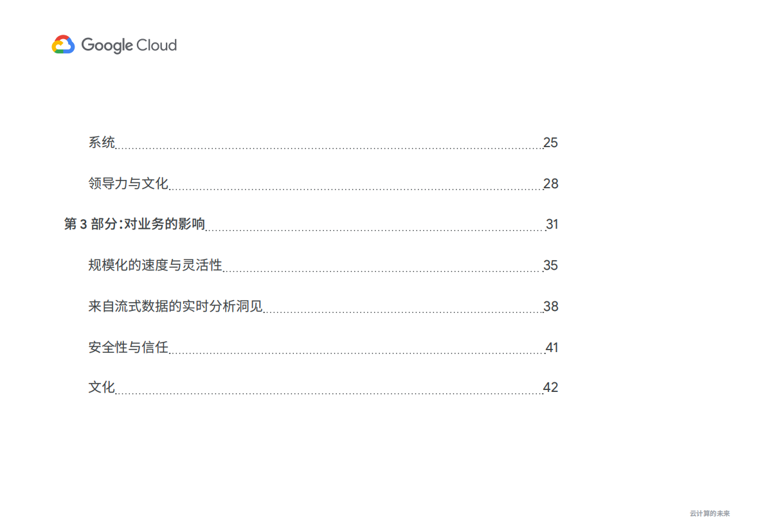
Task: Click page number 35 in contents
Action: tap(550, 265)
